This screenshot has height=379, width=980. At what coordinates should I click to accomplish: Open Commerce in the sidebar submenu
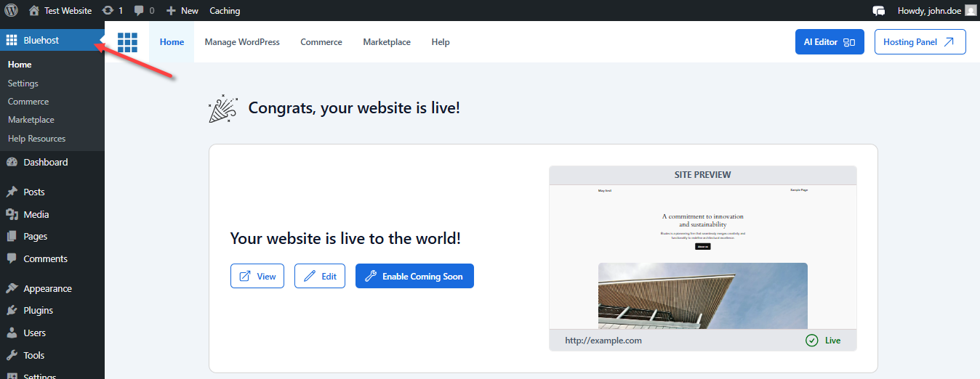(28, 102)
